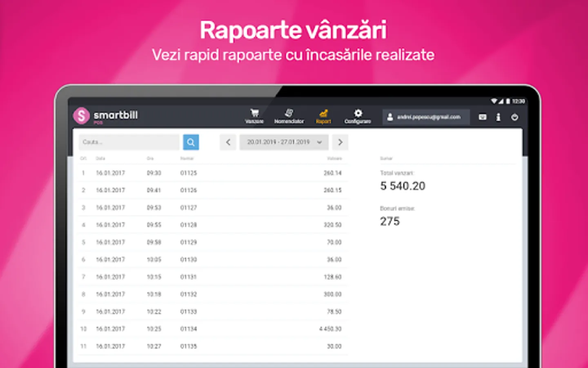Select receipt row 01134

point(213,329)
